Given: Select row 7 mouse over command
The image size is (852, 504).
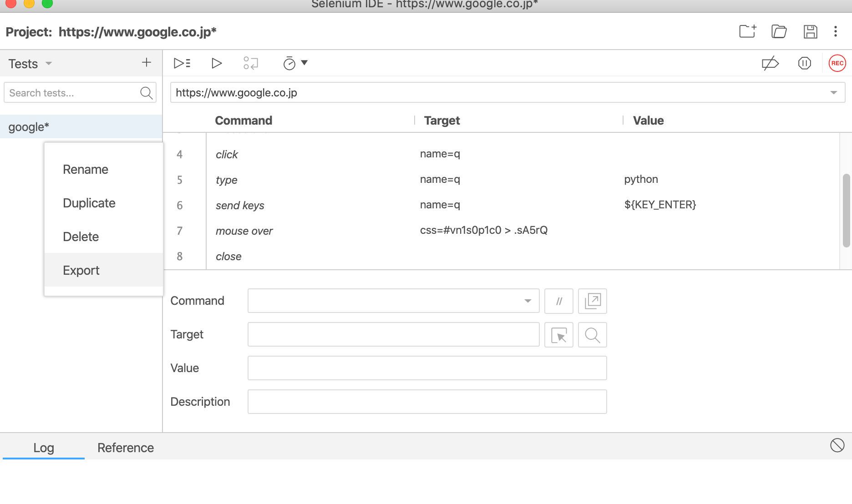Looking at the screenshot, I should point(502,231).
